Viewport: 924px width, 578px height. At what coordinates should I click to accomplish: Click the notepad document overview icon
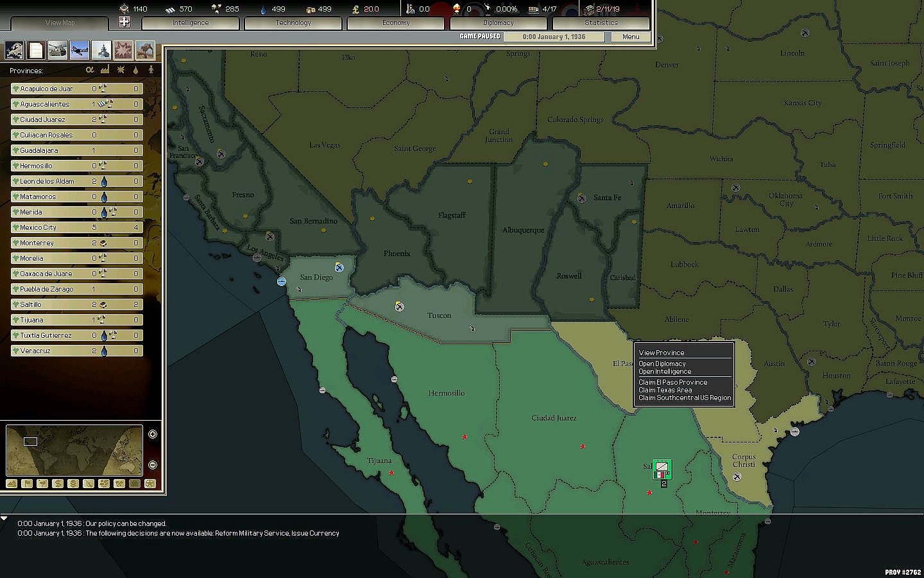coord(36,49)
